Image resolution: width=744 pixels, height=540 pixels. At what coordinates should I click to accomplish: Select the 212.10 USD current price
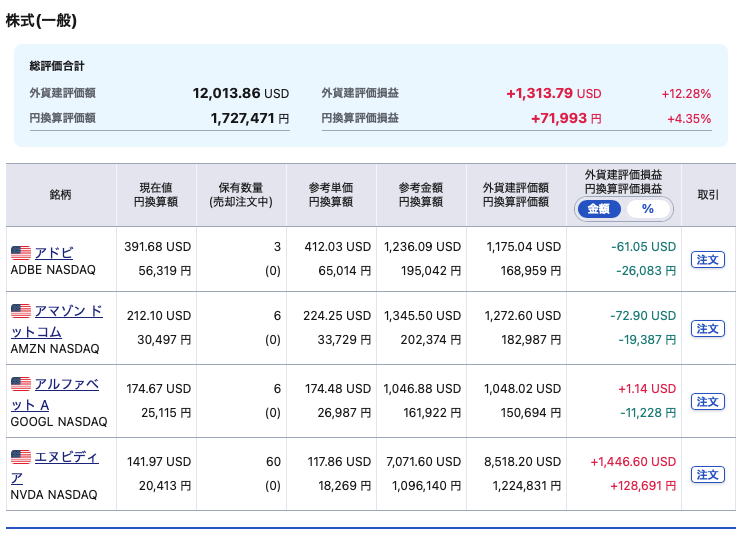click(159, 316)
